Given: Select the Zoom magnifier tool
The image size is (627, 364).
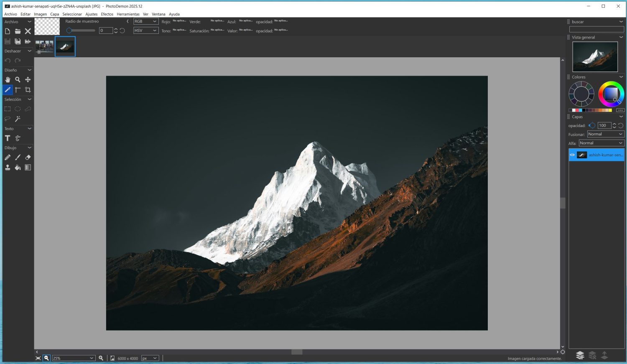Looking at the screenshot, I should 18,79.
